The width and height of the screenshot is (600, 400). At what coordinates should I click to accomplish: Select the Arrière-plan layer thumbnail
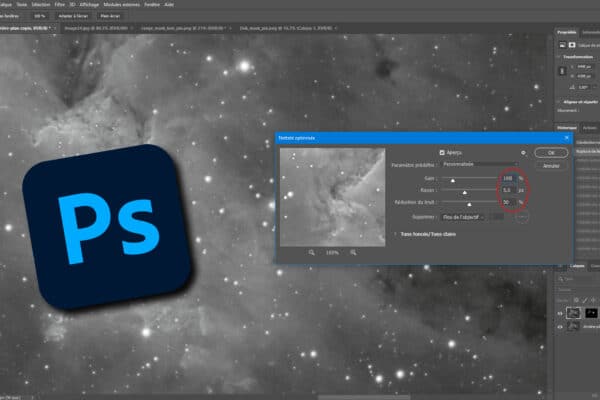click(x=573, y=327)
